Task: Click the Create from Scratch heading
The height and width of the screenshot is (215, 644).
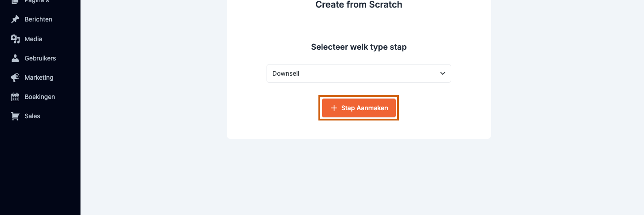Action: [x=359, y=5]
